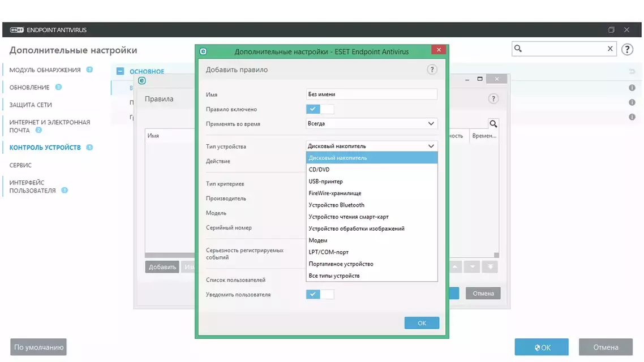Open the Применять во время dropdown
644x362 pixels.
(372, 123)
